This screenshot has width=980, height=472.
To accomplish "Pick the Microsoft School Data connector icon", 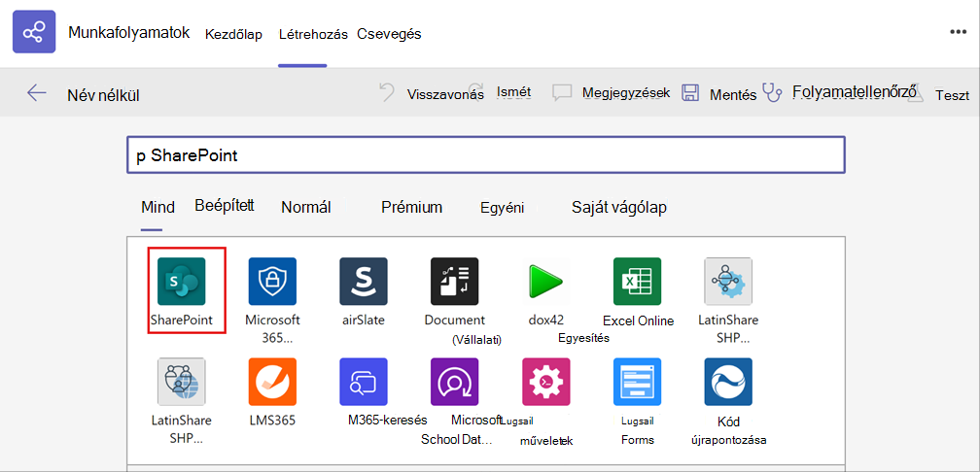I will click(454, 382).
